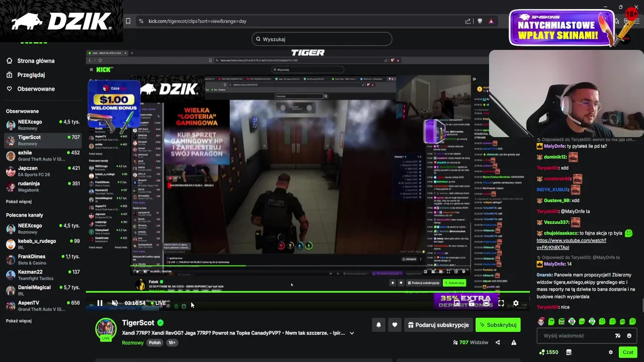Screen dimensions: 644x362
Task: Focus the Wyszukaj search field
Action: coord(322,39)
